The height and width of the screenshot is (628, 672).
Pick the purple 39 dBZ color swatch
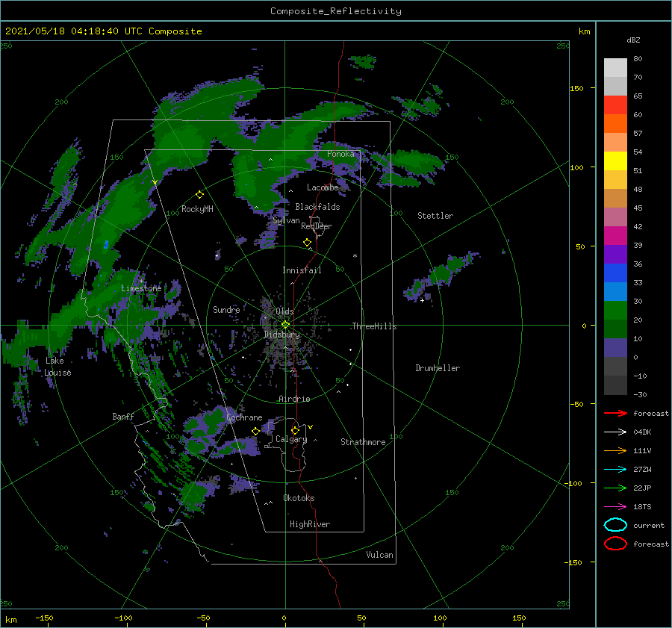click(615, 254)
